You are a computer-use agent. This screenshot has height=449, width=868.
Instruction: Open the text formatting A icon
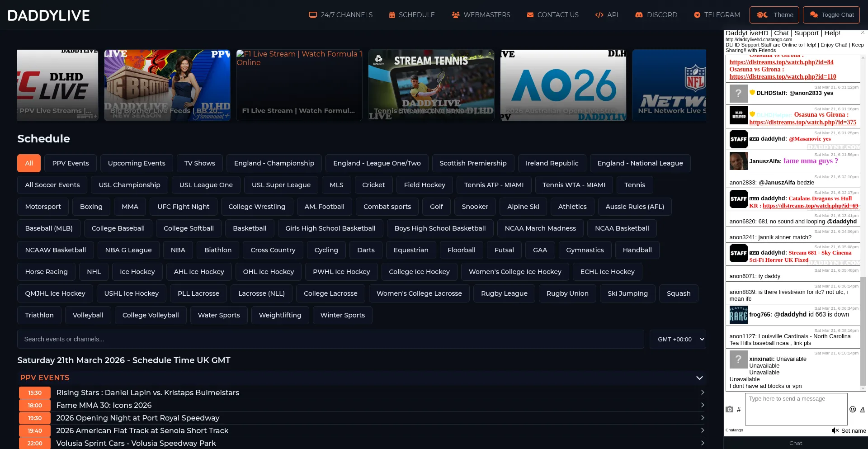pyautogui.click(x=862, y=409)
